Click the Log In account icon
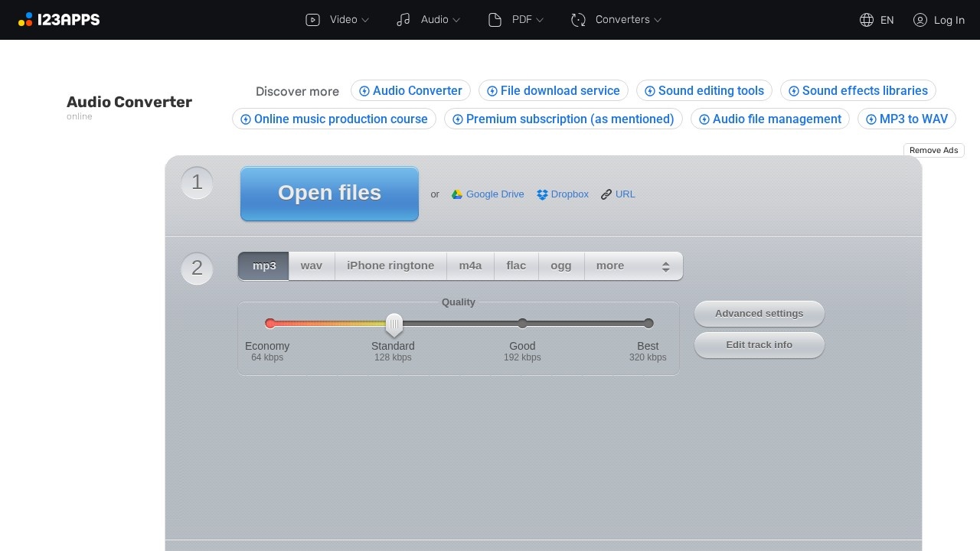 click(920, 20)
